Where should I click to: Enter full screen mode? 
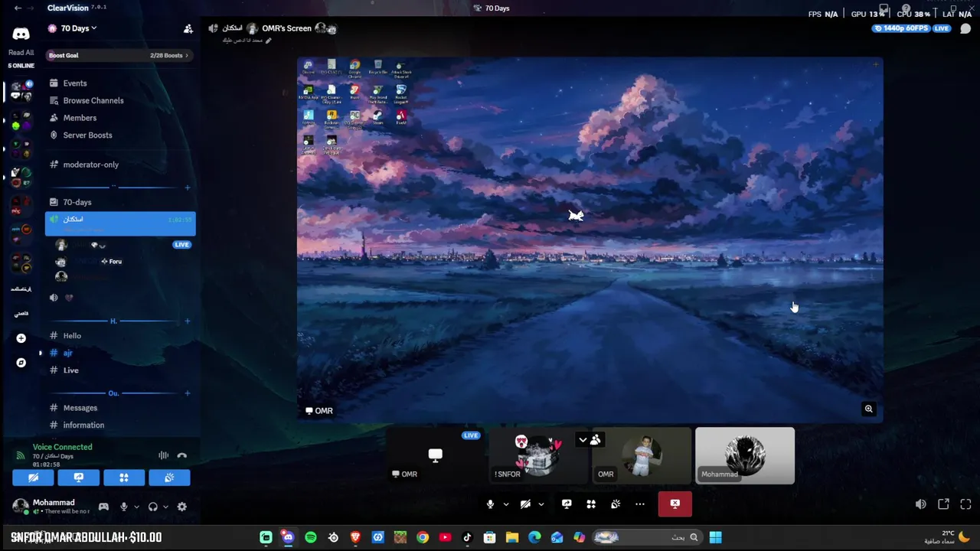[x=965, y=504]
